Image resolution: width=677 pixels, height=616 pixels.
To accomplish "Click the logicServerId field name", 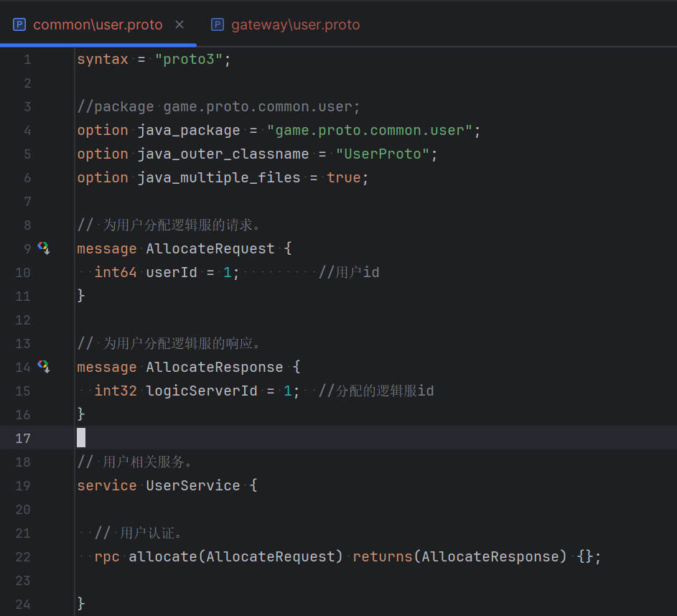I will point(202,391).
